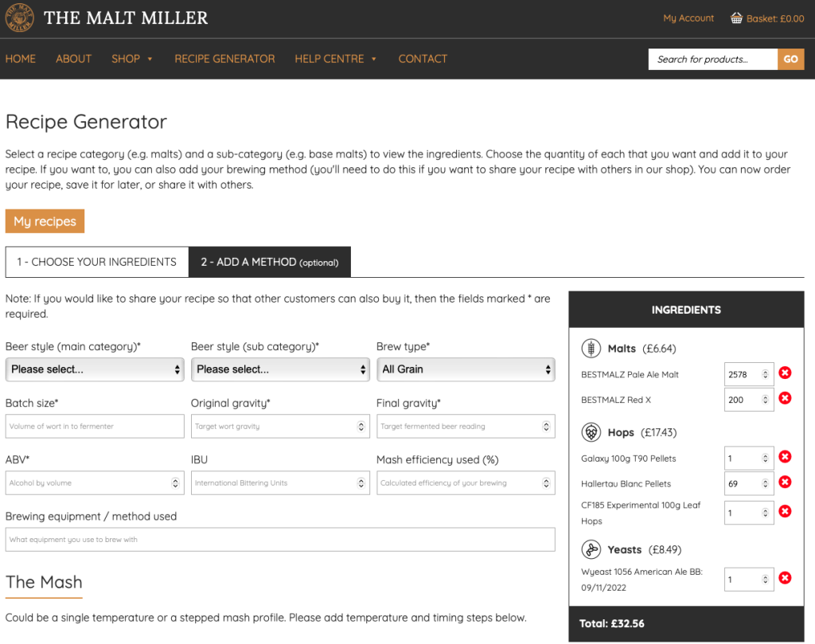Adjust the IBU spinner arrows
The height and width of the screenshot is (644, 815).
coord(361,483)
